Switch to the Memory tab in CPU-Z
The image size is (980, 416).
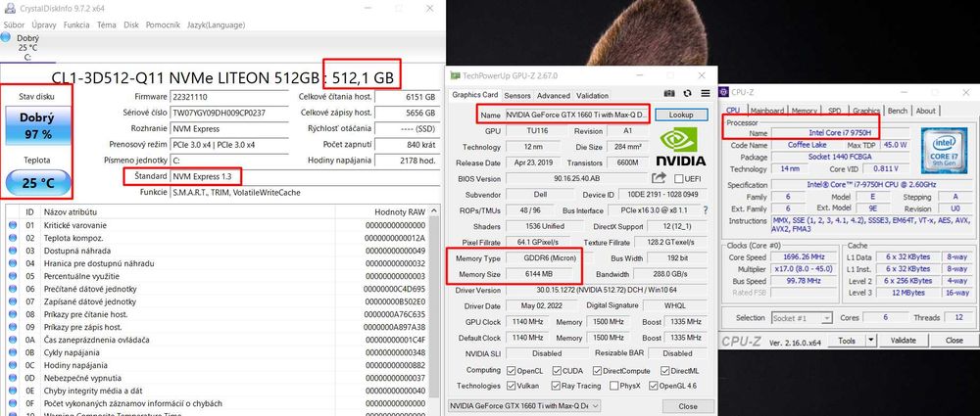pyautogui.click(x=804, y=111)
